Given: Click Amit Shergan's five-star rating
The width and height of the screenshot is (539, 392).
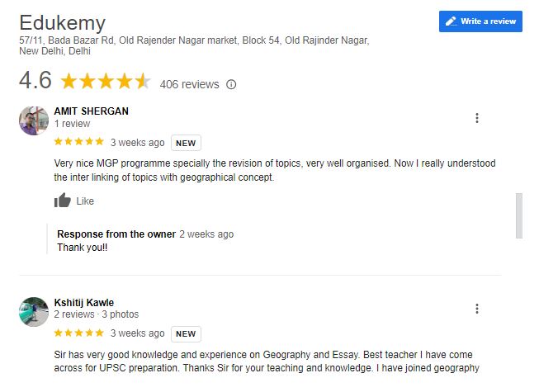Looking at the screenshot, I should (x=78, y=142).
